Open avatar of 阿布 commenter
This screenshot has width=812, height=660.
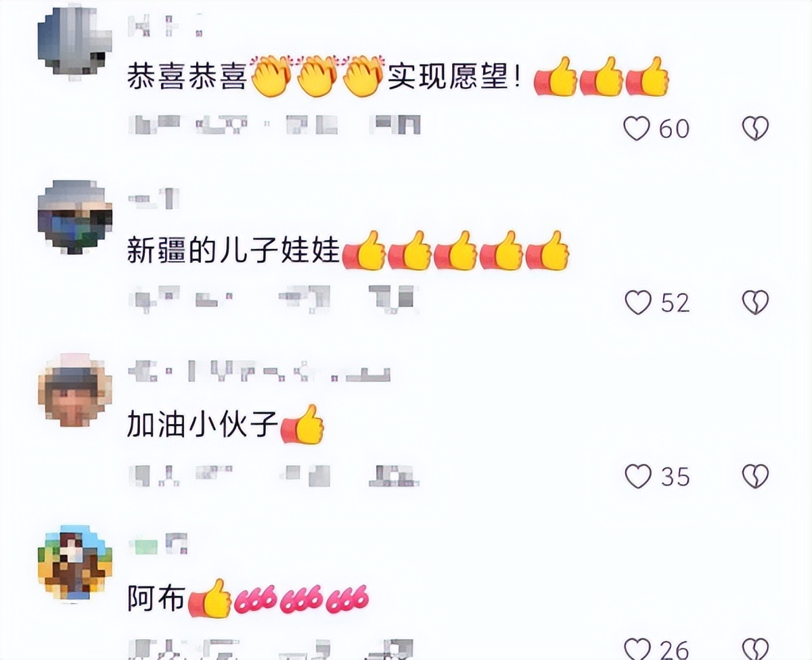point(74,563)
